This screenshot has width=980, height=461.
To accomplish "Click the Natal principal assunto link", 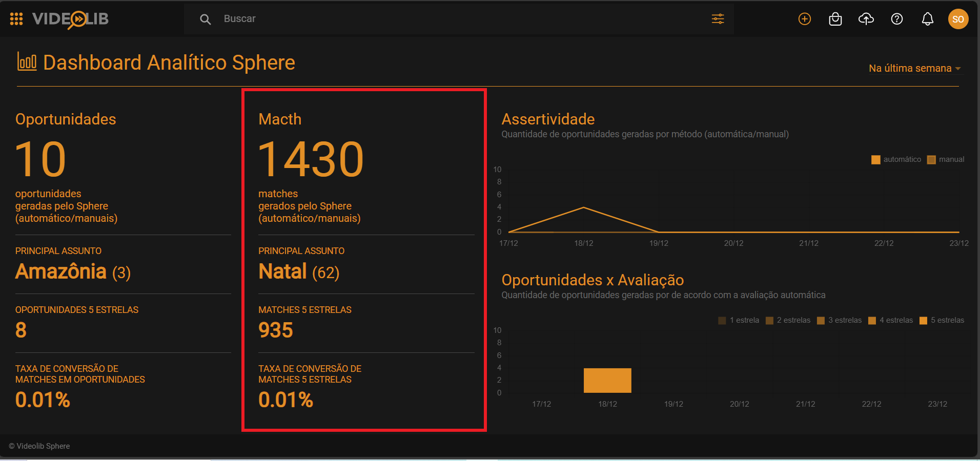I will click(x=282, y=271).
